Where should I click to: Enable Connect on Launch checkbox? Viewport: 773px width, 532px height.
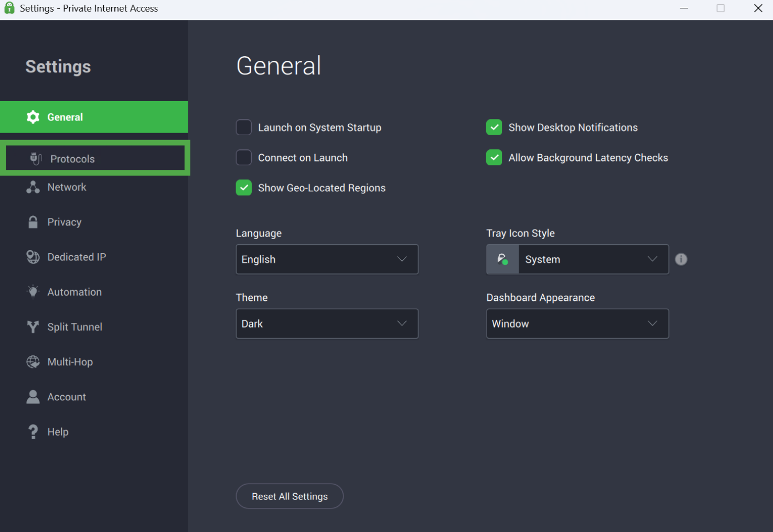pos(244,157)
